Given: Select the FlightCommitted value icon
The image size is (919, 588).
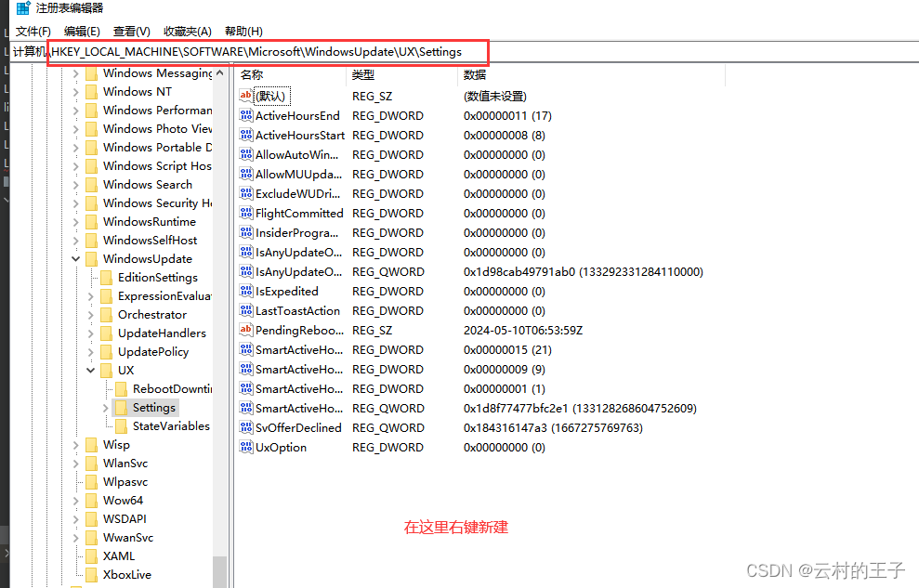Looking at the screenshot, I should 246,213.
